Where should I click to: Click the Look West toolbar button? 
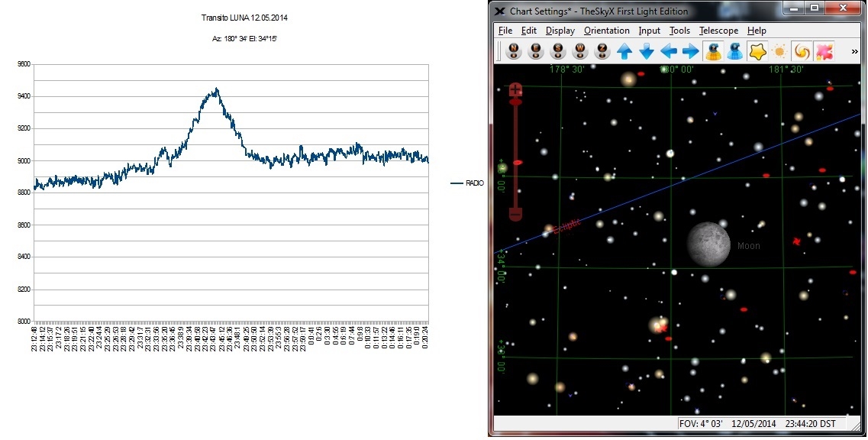click(x=580, y=51)
